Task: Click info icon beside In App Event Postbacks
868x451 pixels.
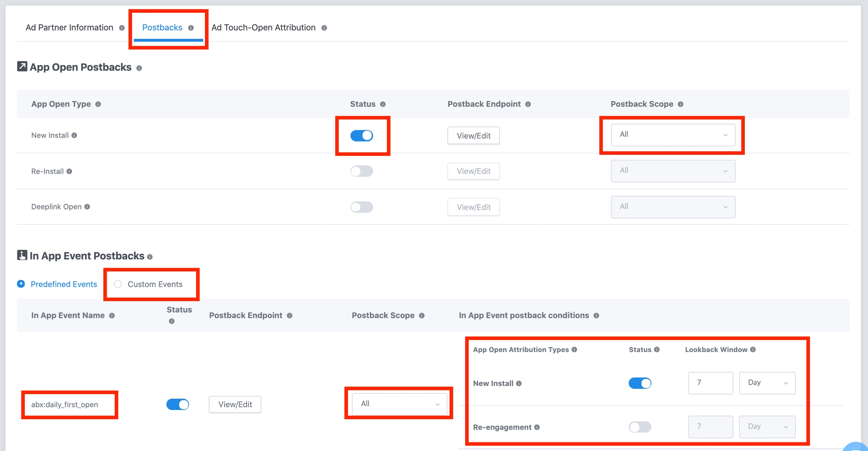Action: pos(150,257)
